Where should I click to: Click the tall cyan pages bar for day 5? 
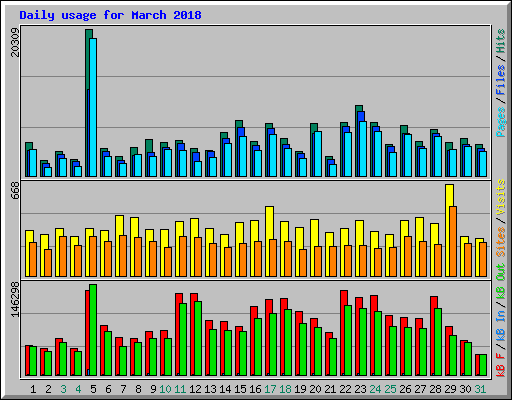click(x=93, y=107)
